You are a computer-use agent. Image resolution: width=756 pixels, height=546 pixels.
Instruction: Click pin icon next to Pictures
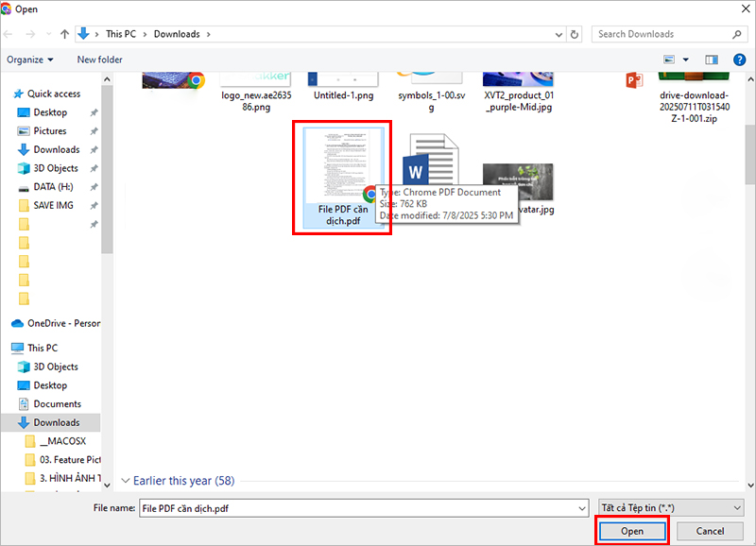coord(94,131)
